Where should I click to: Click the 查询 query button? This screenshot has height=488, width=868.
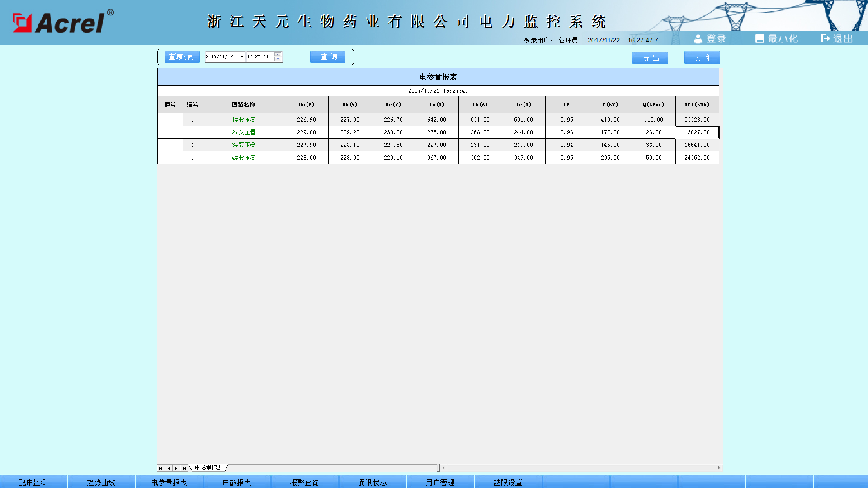[328, 57]
